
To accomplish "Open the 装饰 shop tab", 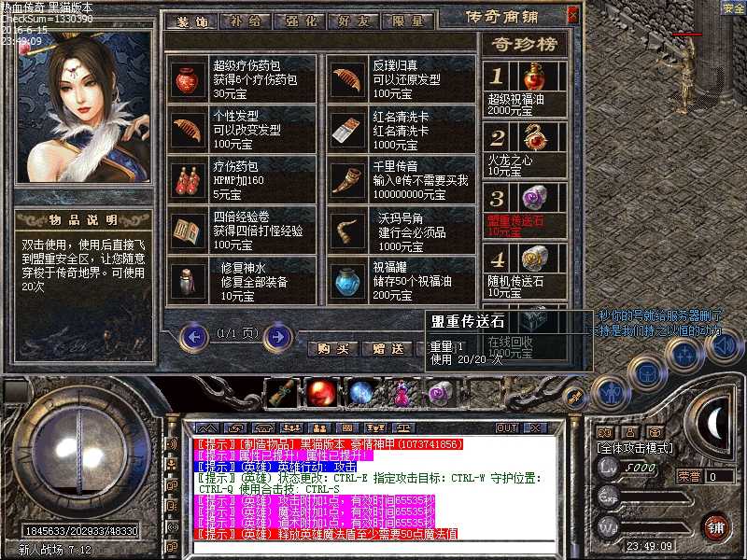I will [x=192, y=21].
